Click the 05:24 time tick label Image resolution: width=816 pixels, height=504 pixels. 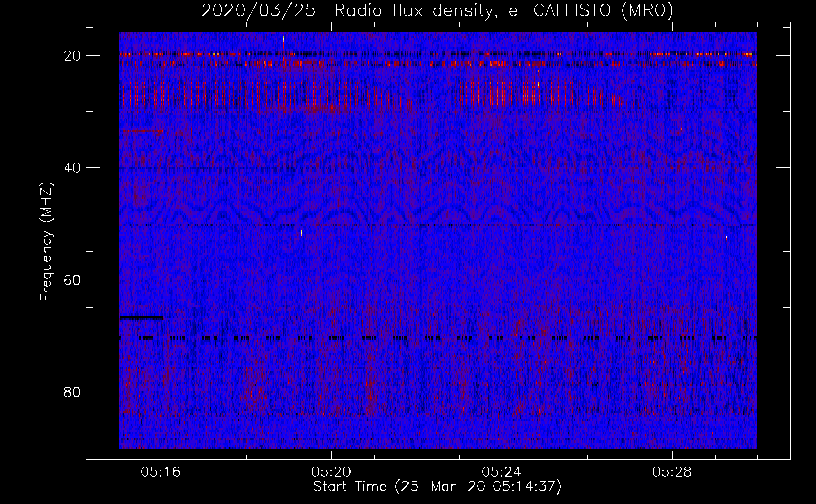click(502, 472)
